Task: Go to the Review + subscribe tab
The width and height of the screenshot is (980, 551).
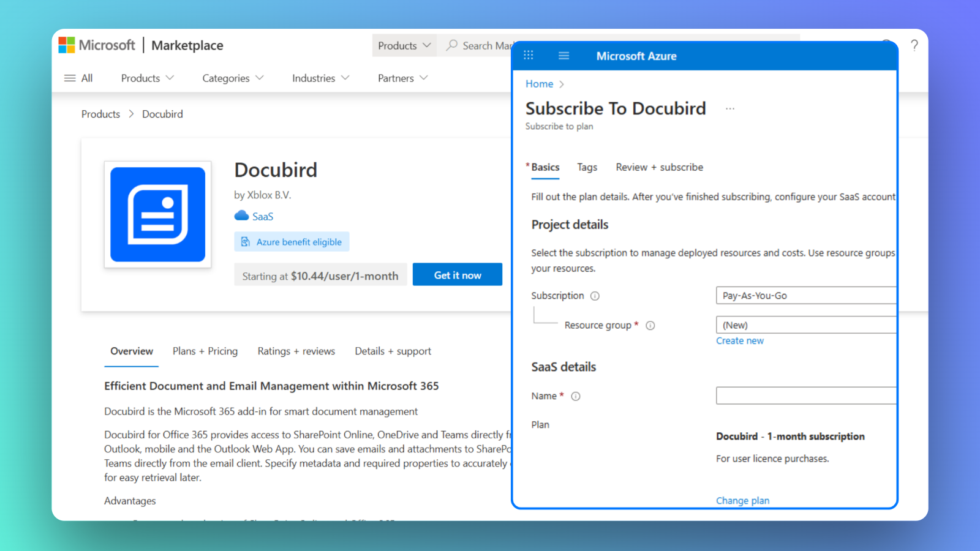Action: [x=660, y=167]
